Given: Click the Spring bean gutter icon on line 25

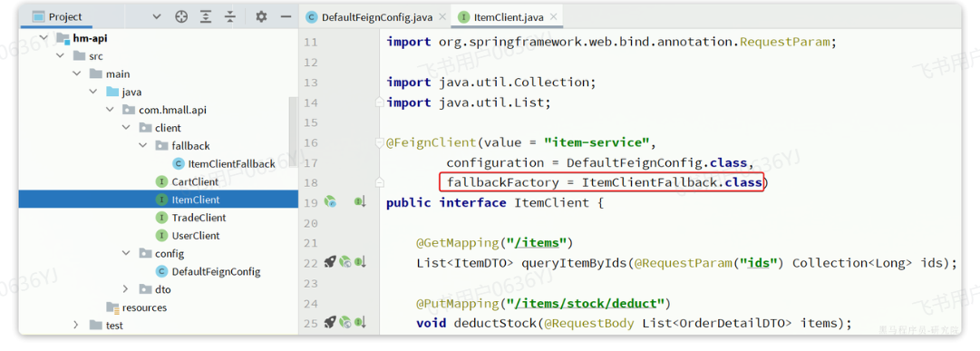Looking at the screenshot, I should 345,323.
